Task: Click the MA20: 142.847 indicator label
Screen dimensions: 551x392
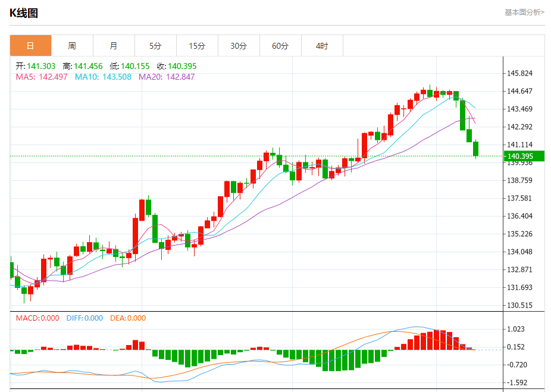Action: pyautogui.click(x=167, y=77)
